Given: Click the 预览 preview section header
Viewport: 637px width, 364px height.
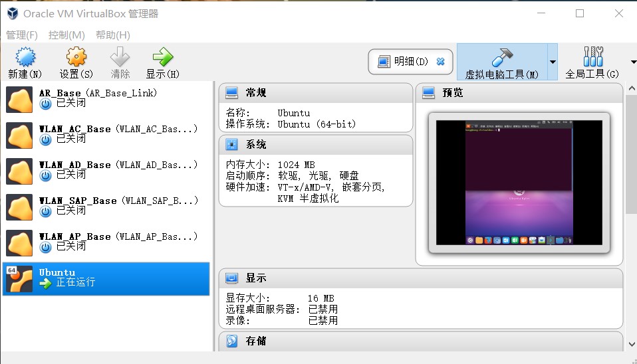Looking at the screenshot, I should coord(519,93).
